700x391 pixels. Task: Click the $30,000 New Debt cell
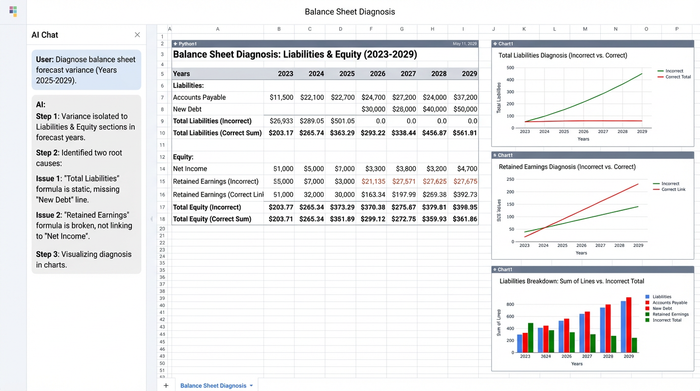(373, 109)
